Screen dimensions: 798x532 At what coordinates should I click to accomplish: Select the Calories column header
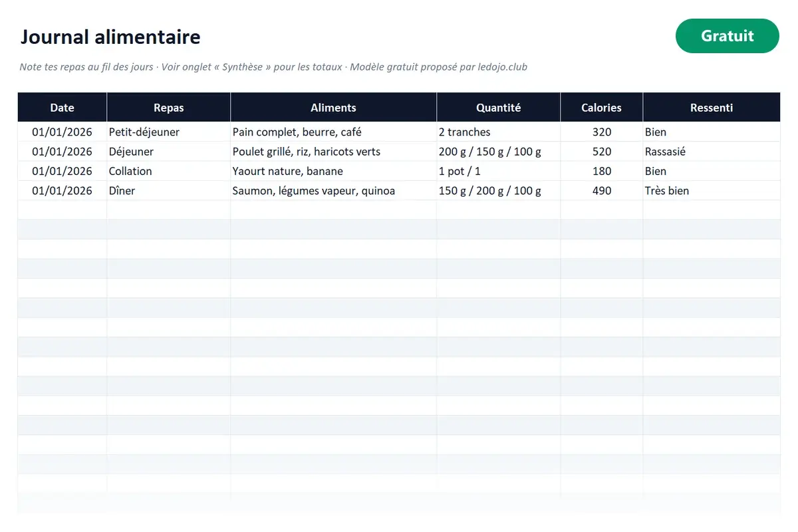tap(601, 108)
